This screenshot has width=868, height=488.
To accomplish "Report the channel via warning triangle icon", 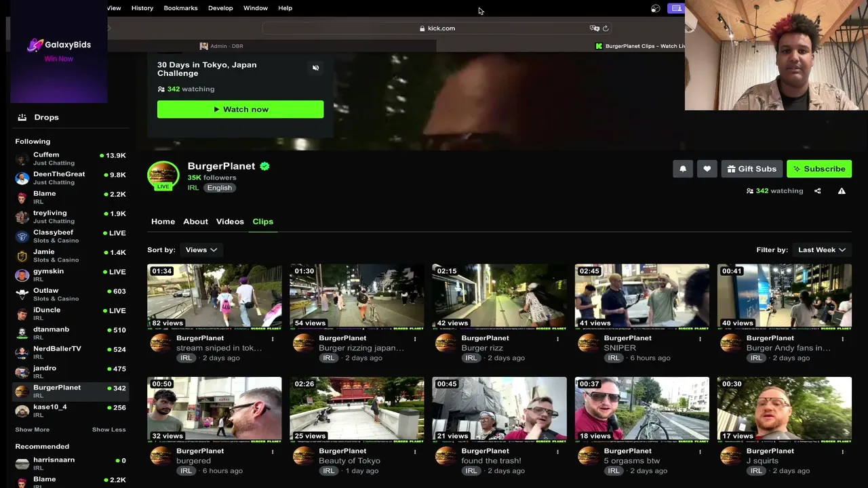I will coord(842,191).
